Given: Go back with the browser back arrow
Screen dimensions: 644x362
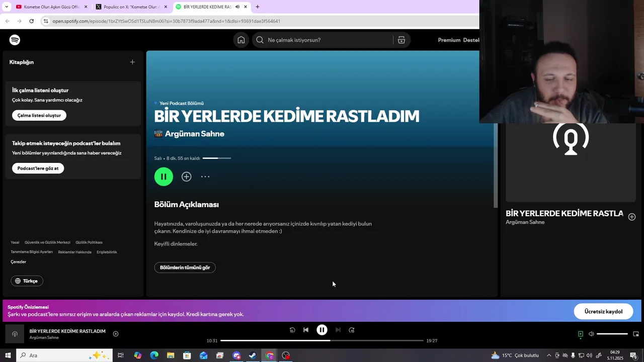Looking at the screenshot, I should pyautogui.click(x=7, y=21).
